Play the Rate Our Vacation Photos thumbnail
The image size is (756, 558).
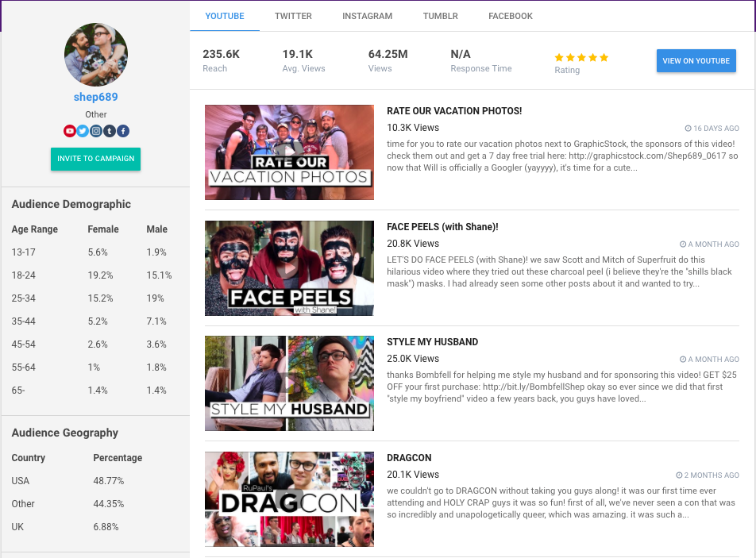click(x=289, y=152)
